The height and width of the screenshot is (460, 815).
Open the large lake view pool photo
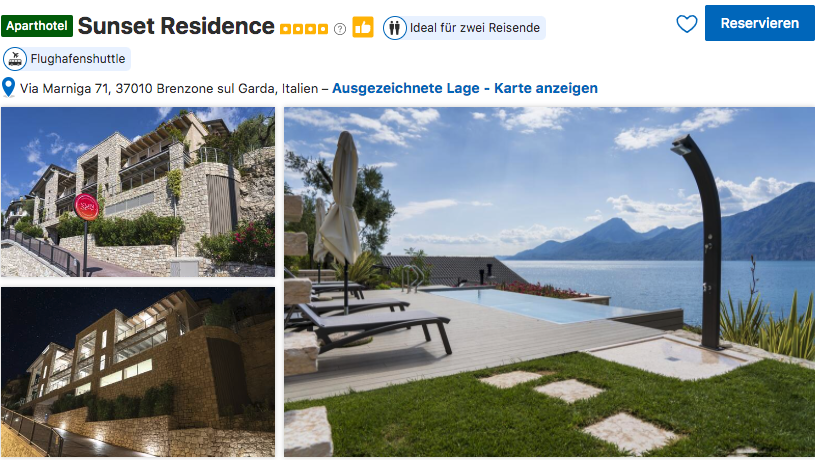[x=549, y=282]
